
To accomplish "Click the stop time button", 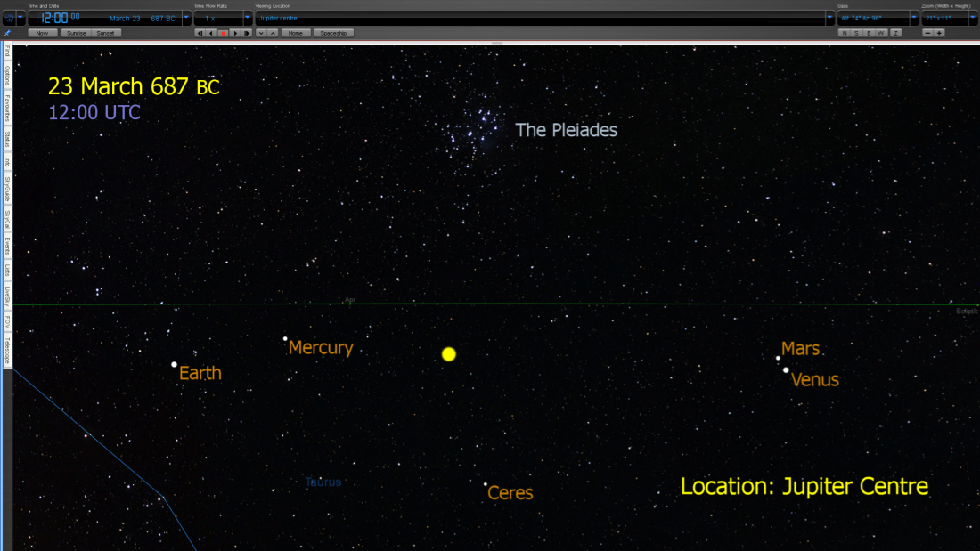I will (224, 33).
